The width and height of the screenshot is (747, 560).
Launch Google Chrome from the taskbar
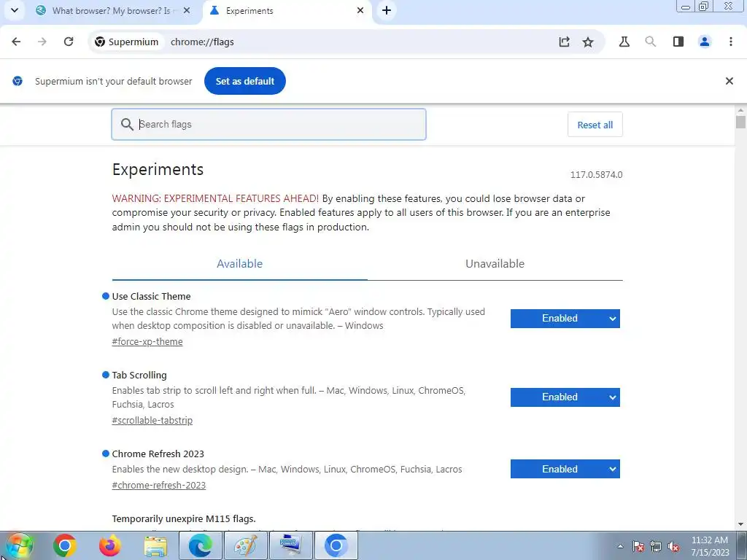pyautogui.click(x=65, y=545)
